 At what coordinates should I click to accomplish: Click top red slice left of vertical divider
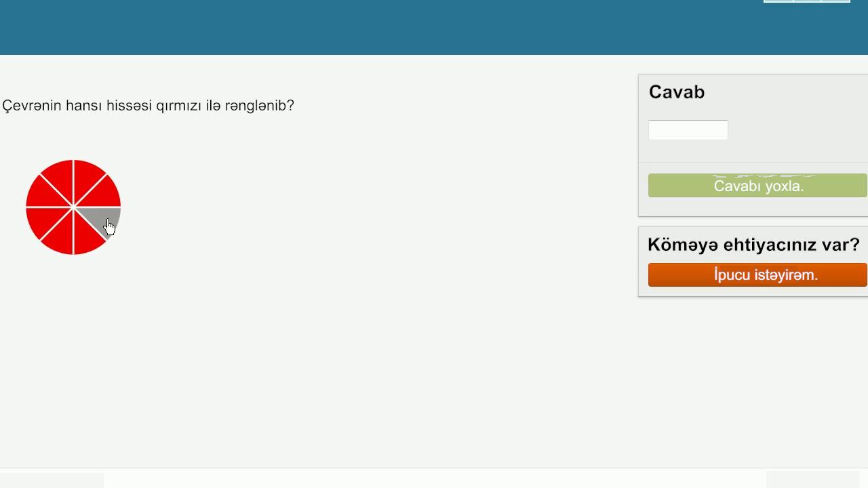coord(60,178)
